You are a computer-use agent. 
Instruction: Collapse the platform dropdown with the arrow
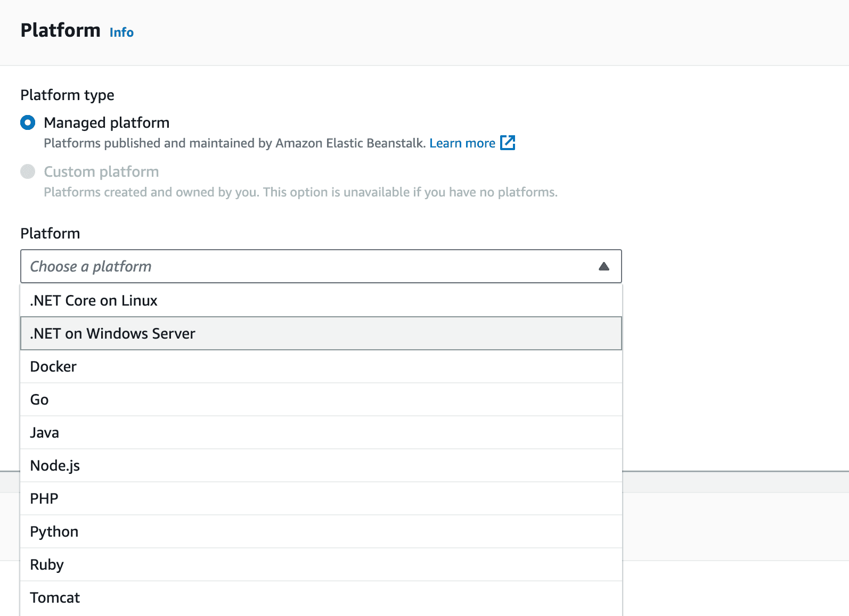click(603, 266)
